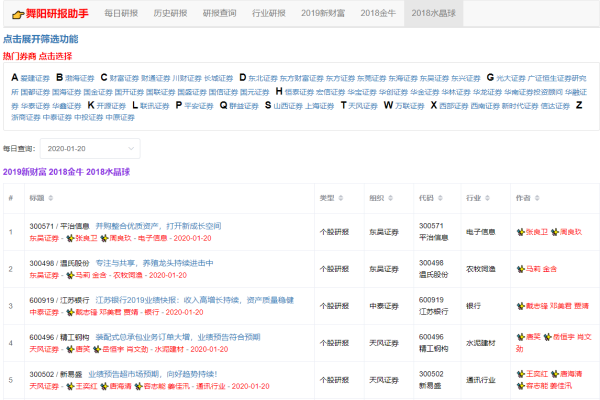The height and width of the screenshot is (400, 600).
Task: Go to the 研报查询 tab
Action: 220,13
